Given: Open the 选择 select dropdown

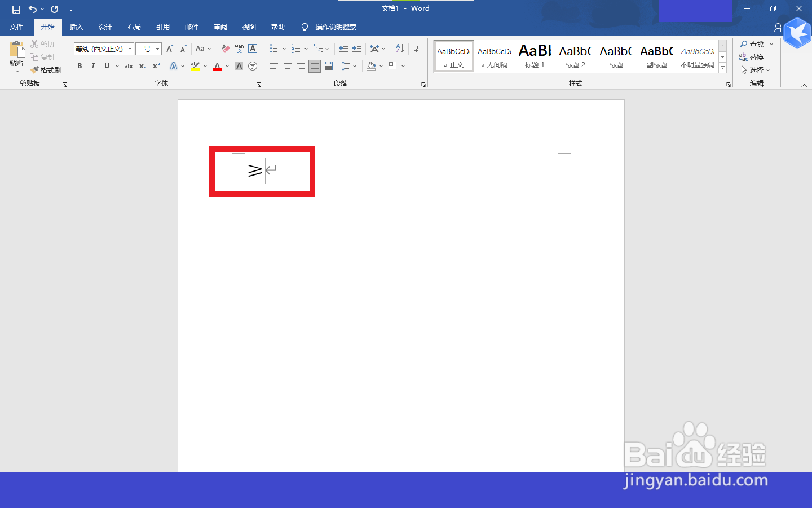Looking at the screenshot, I should click(x=755, y=71).
